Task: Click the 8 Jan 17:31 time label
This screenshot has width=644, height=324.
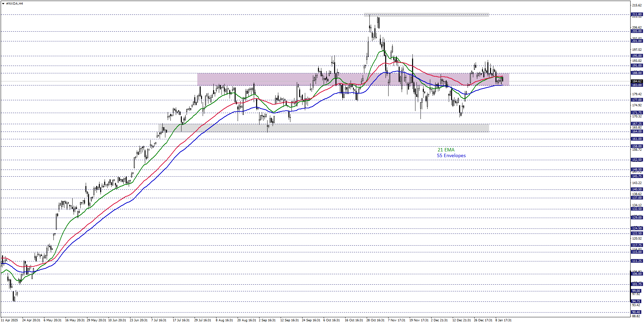Action: pos(503,320)
